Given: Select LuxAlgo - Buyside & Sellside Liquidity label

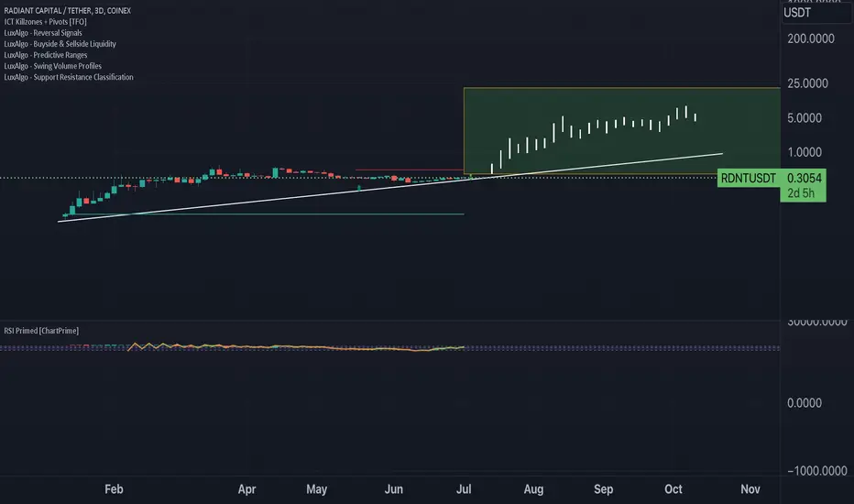Looking at the screenshot, I should (x=60, y=44).
